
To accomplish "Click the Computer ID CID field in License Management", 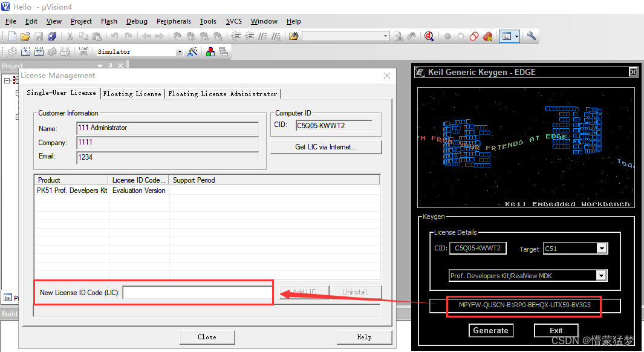I will [x=334, y=126].
